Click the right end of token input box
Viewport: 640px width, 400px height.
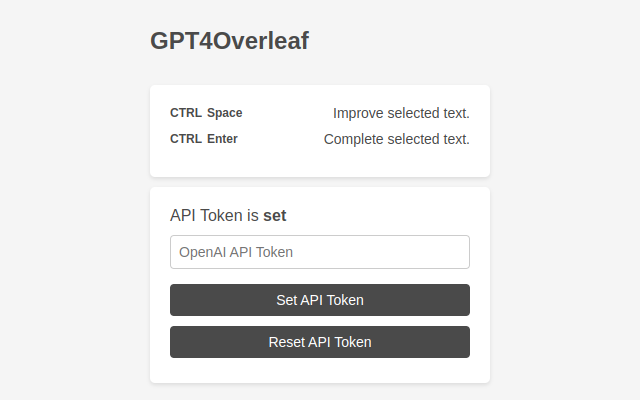pyautogui.click(x=460, y=252)
